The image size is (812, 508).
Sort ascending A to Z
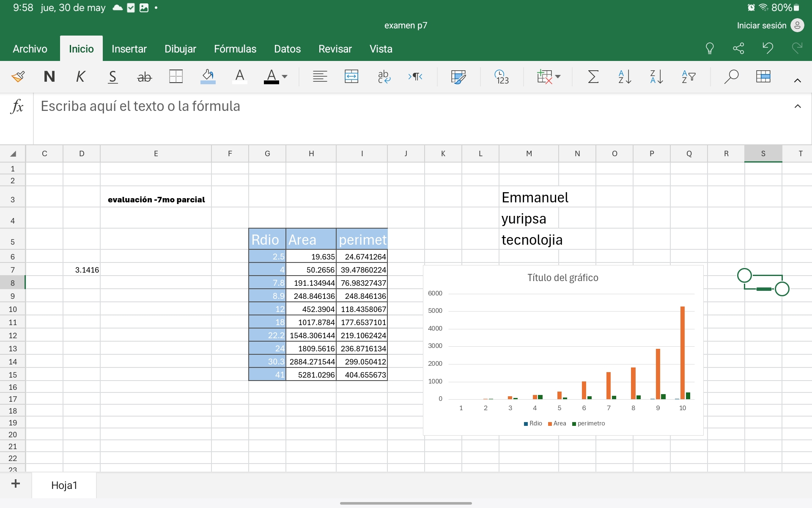click(x=625, y=77)
